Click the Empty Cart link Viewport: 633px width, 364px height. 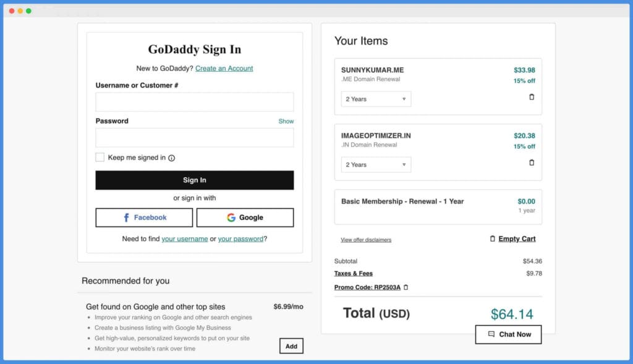pos(517,239)
